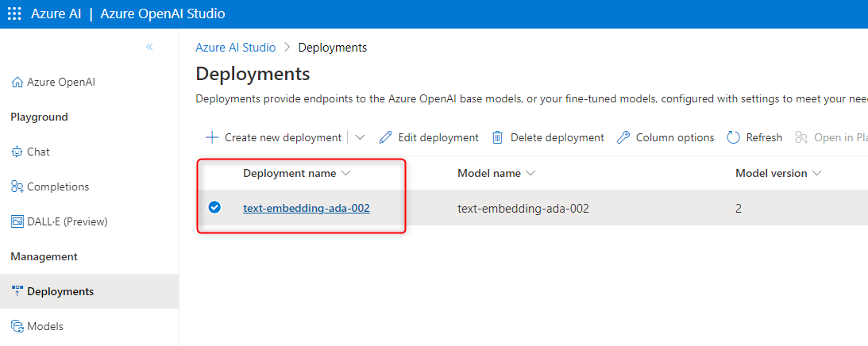Click the Chat robot icon
868x346 pixels.
click(x=17, y=152)
